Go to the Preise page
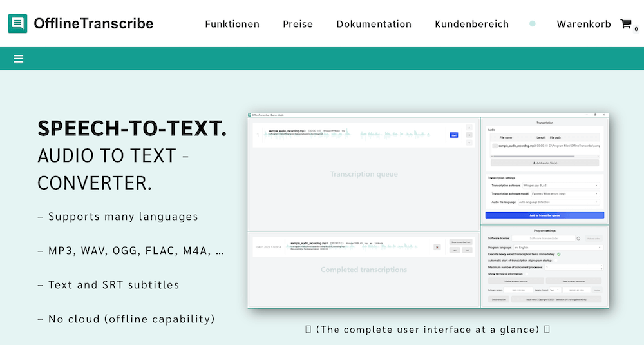The image size is (644, 345). click(x=298, y=24)
